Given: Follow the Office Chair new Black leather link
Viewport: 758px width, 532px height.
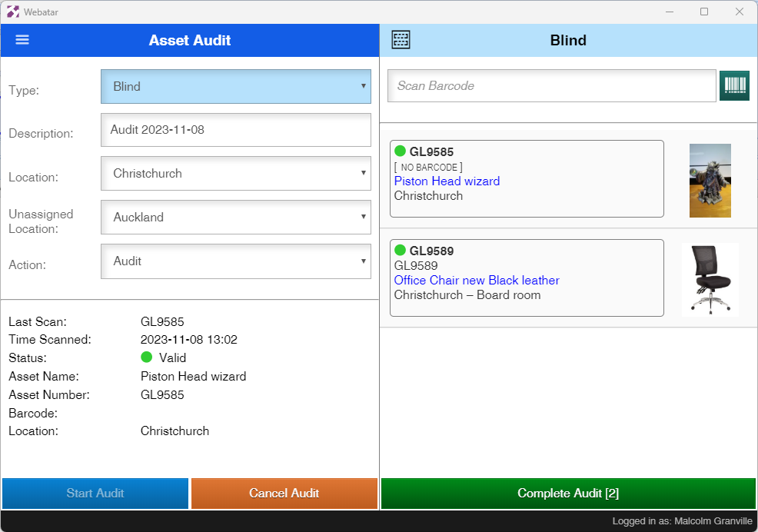Looking at the screenshot, I should point(477,281).
